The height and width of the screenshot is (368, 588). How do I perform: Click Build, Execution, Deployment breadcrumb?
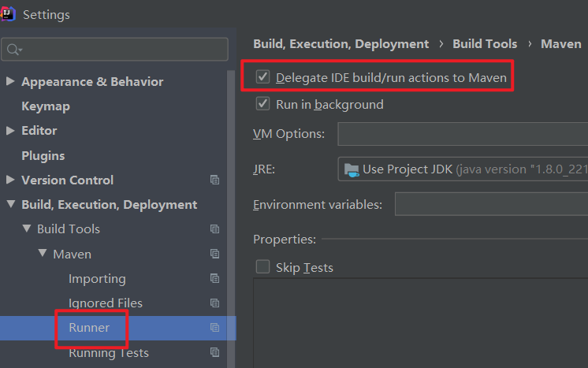[x=341, y=44]
